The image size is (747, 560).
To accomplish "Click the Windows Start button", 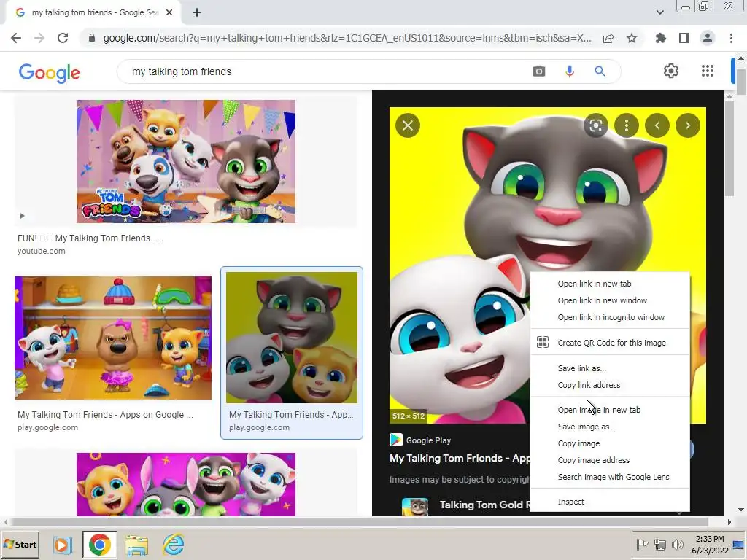I will (20, 544).
